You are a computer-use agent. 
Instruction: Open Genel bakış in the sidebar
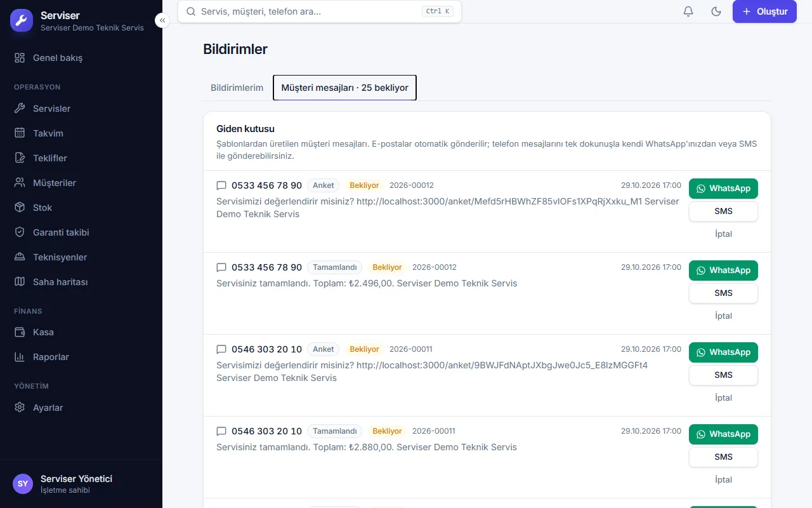click(x=81, y=58)
